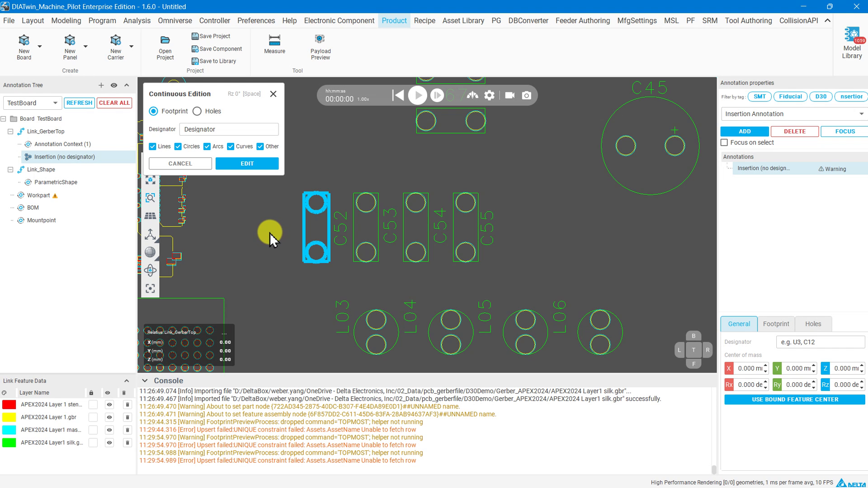Toggle the floor grid viewport tool
Viewport: 868px width, 488px height.
point(150,216)
